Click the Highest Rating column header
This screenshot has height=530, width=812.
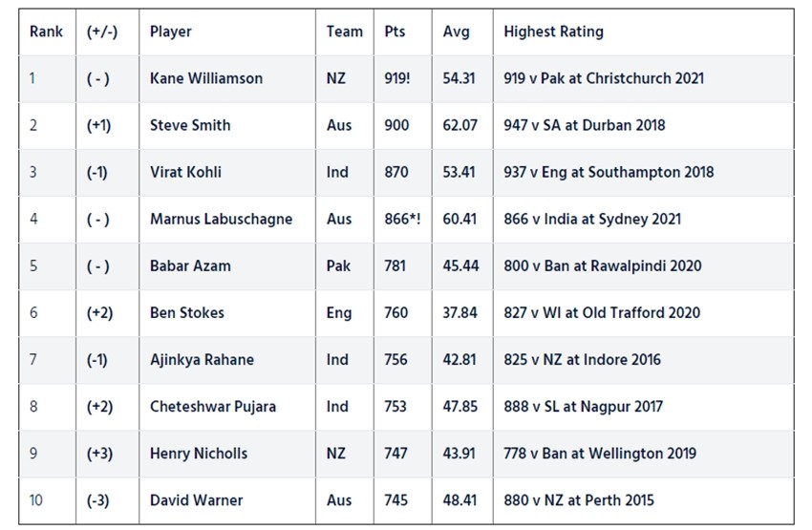click(x=554, y=32)
